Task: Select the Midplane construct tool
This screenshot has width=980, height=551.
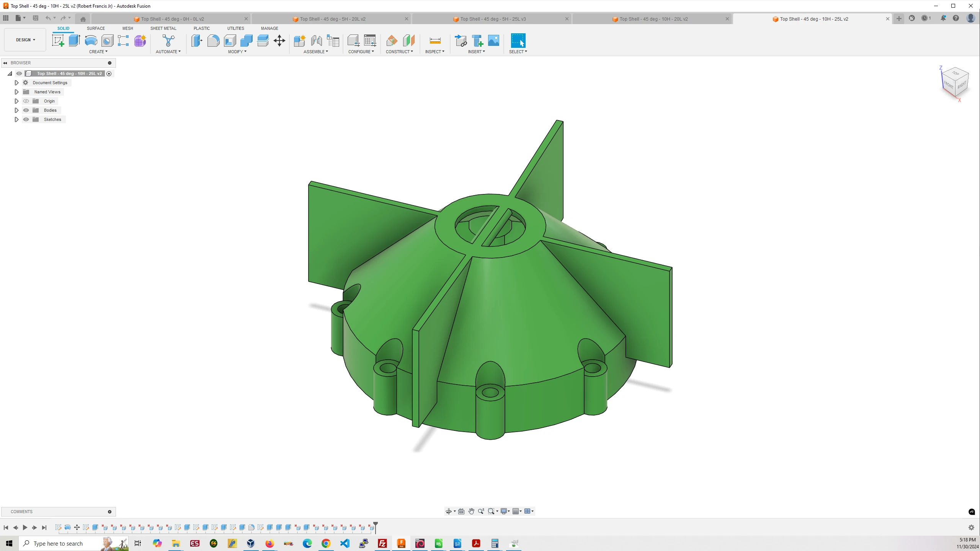Action: (x=408, y=41)
